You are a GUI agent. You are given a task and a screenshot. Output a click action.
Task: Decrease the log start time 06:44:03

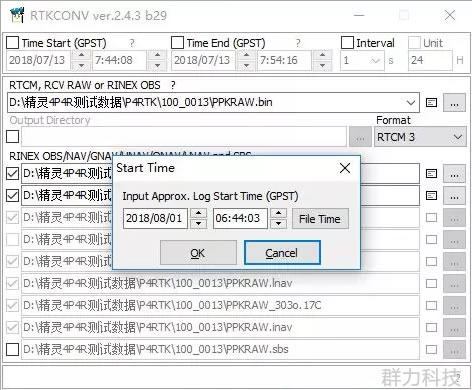click(279, 224)
